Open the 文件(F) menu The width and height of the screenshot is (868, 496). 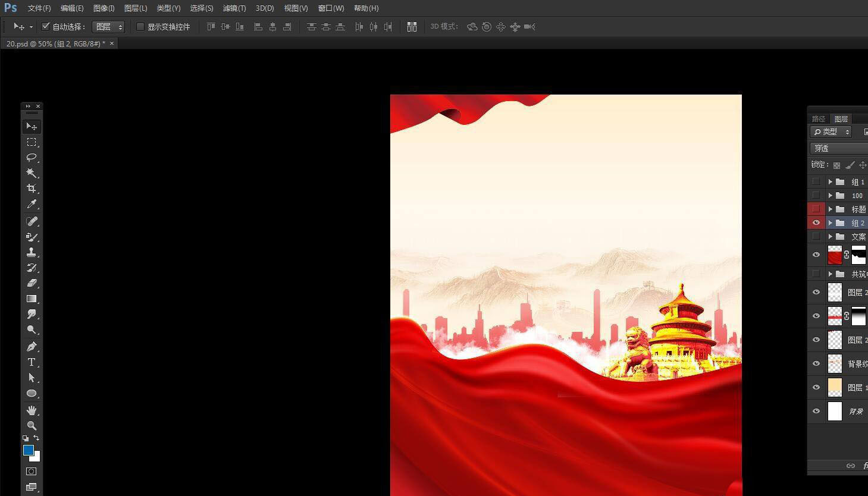(39, 8)
